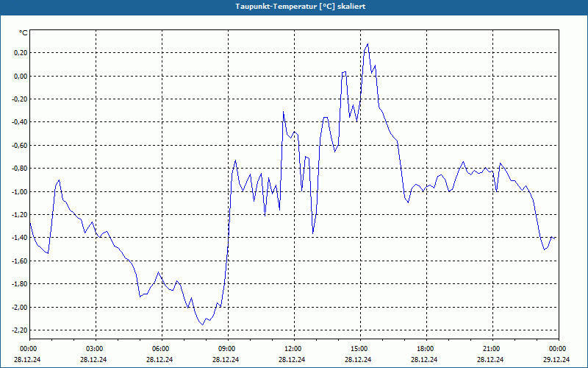
Task: Click the curve's lowest point before 09:00
Action: 203,325
